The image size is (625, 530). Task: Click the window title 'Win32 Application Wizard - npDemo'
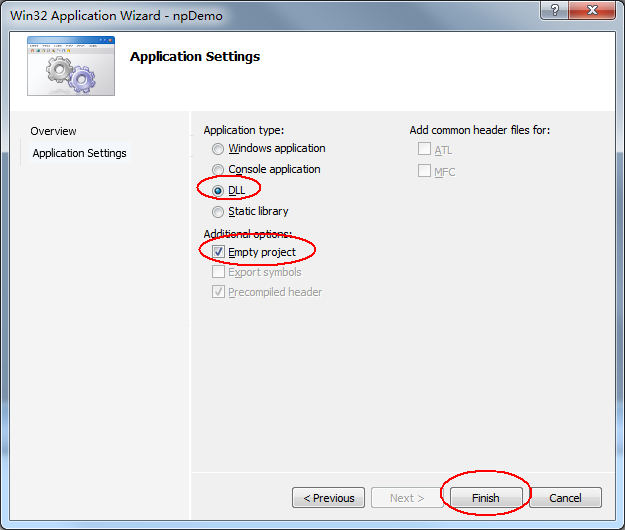click(116, 16)
